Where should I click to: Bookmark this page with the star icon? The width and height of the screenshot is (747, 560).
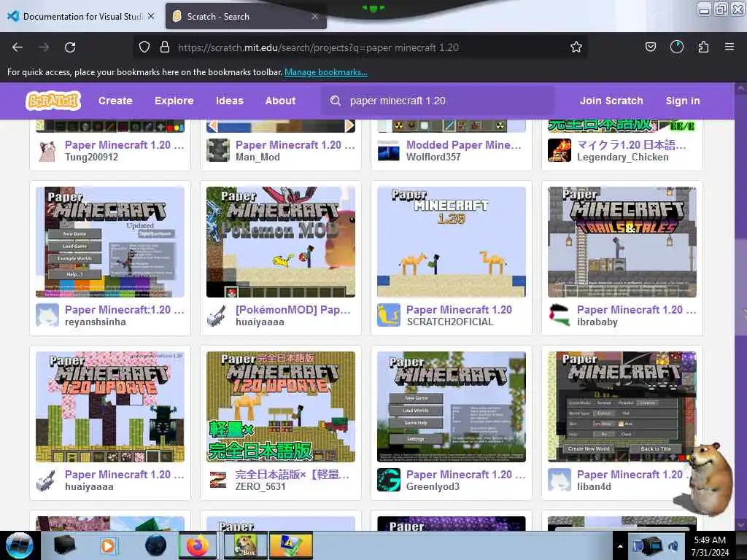pyautogui.click(x=576, y=47)
